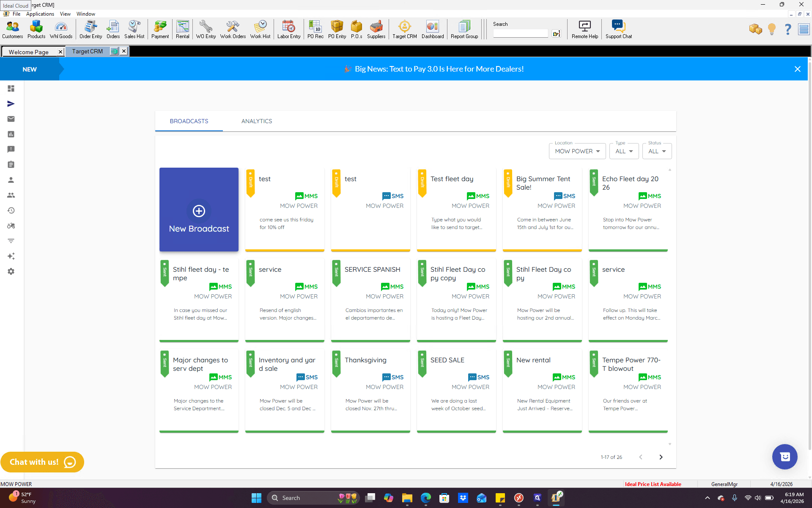This screenshot has width=812, height=508.
Task: Open File Explorer from taskbar
Action: [407, 498]
